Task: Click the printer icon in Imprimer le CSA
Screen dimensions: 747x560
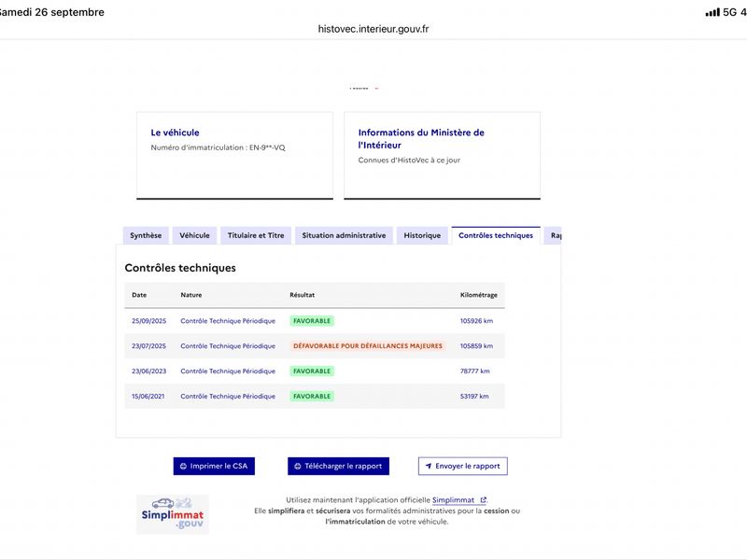Action: 183,466
